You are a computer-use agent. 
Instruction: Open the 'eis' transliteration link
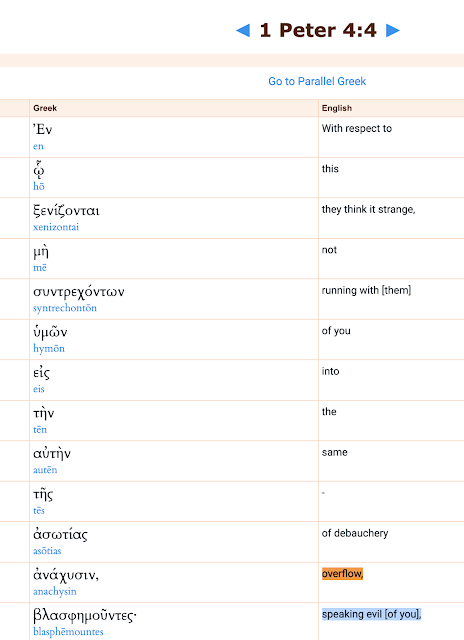39,389
